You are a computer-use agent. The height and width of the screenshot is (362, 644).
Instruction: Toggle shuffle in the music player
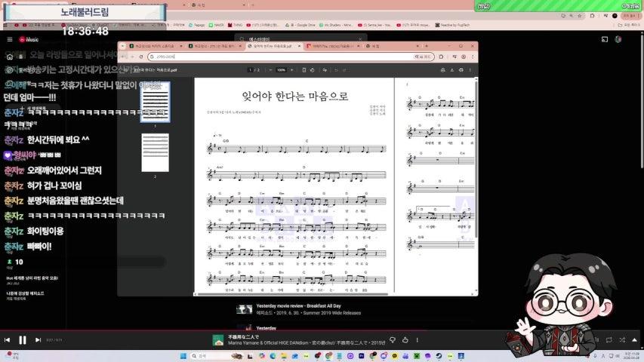(622, 340)
